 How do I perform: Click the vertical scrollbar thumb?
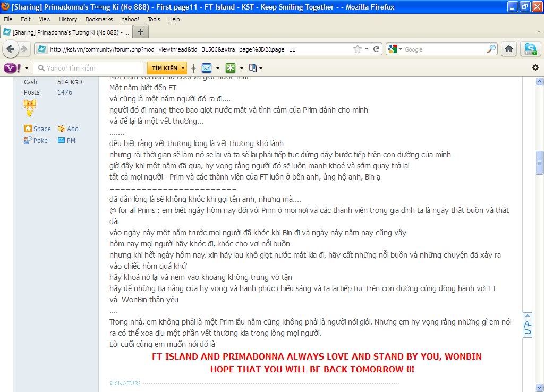[539, 163]
